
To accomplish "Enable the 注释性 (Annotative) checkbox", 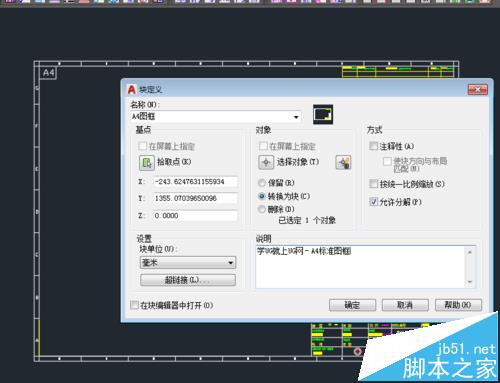I will click(x=373, y=146).
